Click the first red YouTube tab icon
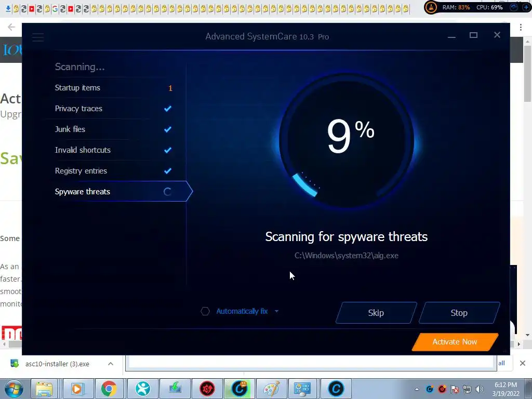 (32, 9)
